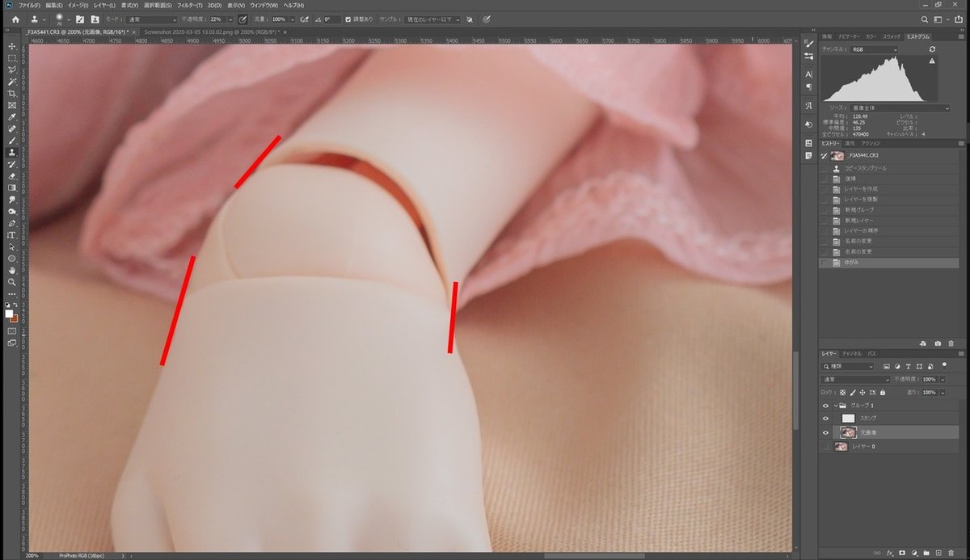
Task: Lock position icon in Layers panel
Action: coord(862,392)
